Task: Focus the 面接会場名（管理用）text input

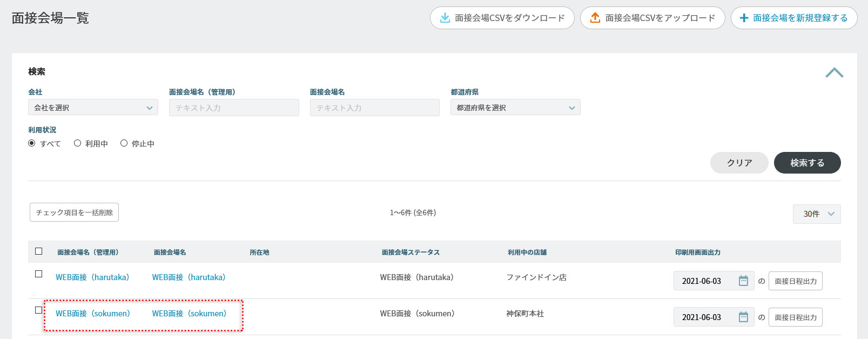Action: (x=234, y=108)
